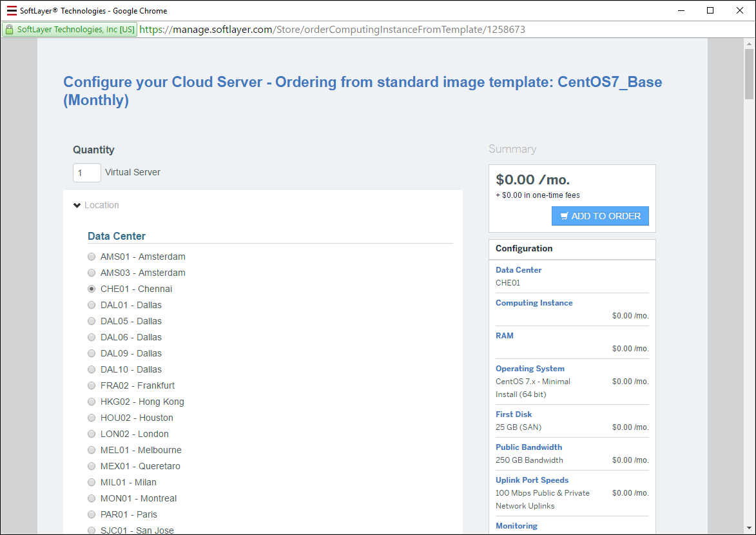756x535 pixels.
Task: Open RAM configuration link
Action: [x=504, y=335]
